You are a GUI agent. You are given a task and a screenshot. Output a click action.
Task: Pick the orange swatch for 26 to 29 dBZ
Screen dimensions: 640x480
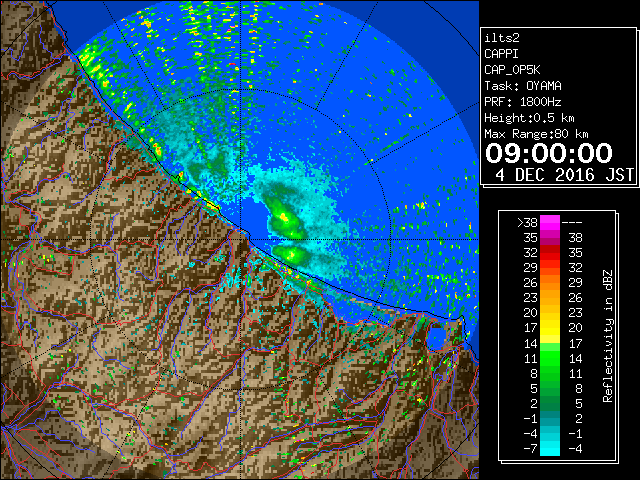click(x=550, y=282)
